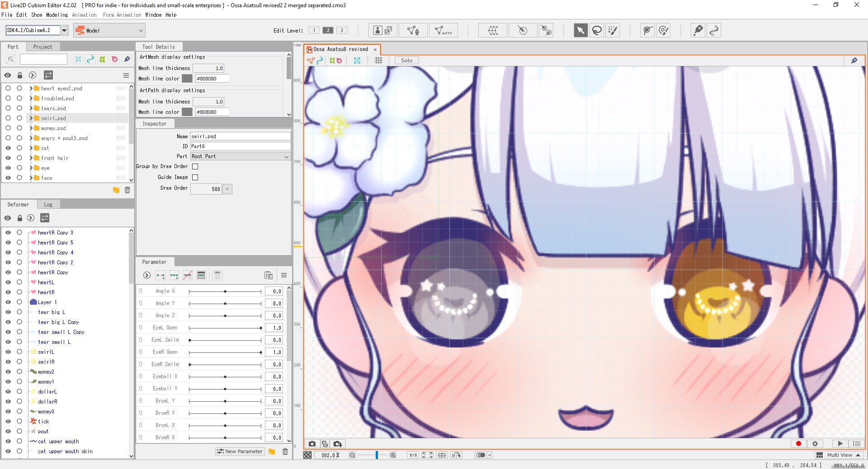Click the zoom-in magnifier near zoom slider
The image size is (868, 469).
point(392,455)
